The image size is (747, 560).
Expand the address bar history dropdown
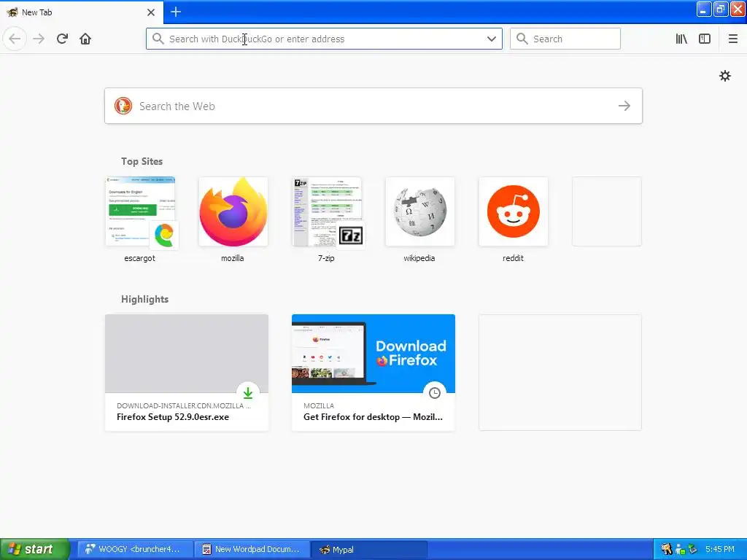[491, 39]
